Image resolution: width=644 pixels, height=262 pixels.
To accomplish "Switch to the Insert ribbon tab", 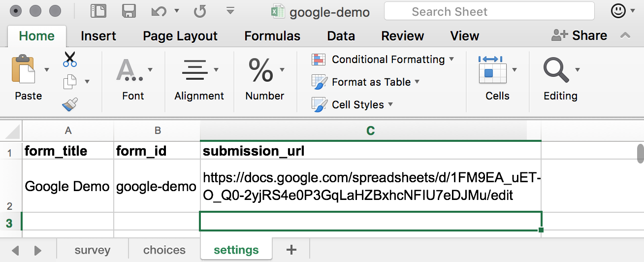I will (98, 36).
